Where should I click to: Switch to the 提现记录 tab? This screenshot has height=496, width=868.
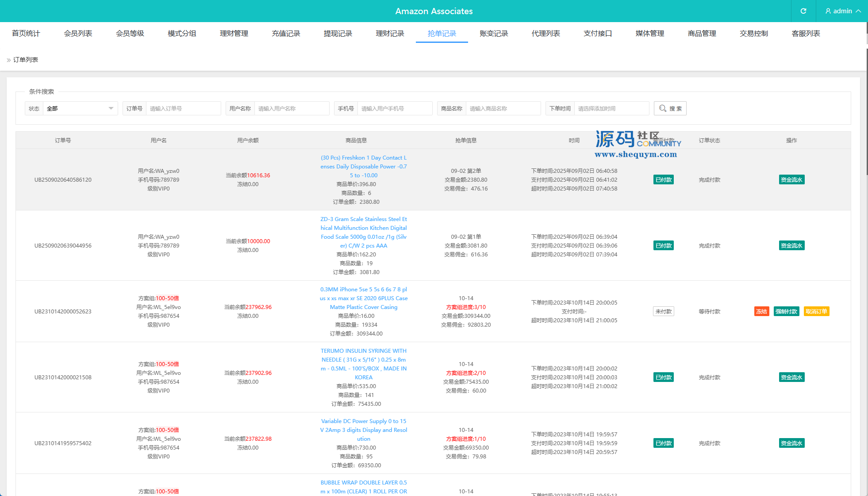coord(338,34)
